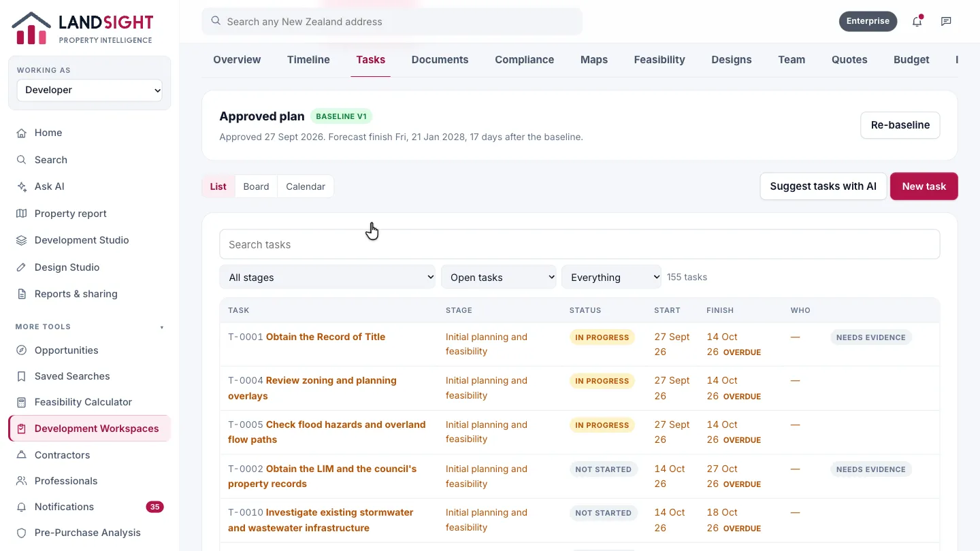Click the New Zealand address search box

[392, 22]
